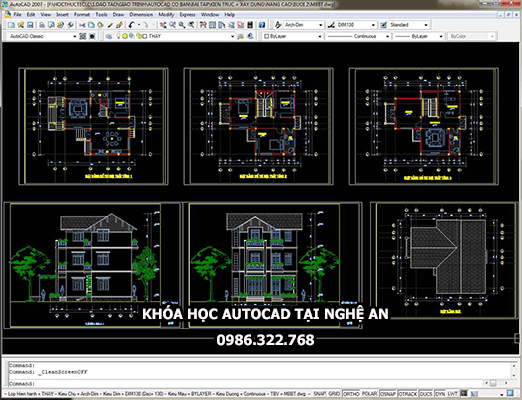Create a new drawing with QNew icon
Image resolution: width=522 pixels, height=400 pixels.
click(x=11, y=25)
